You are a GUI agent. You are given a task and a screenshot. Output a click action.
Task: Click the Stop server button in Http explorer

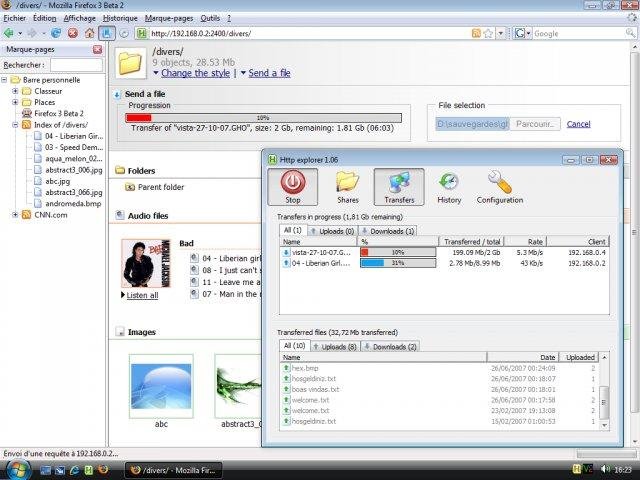pos(293,187)
